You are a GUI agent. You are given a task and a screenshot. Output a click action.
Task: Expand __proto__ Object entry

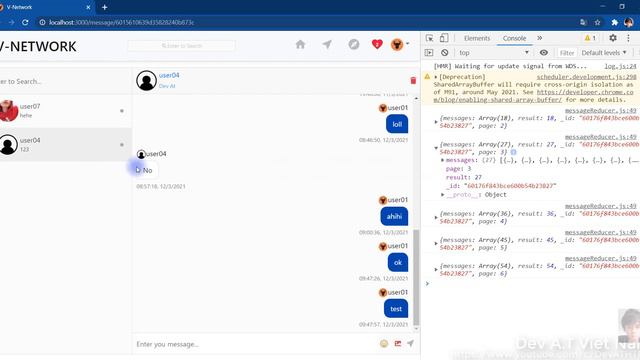coord(442,195)
